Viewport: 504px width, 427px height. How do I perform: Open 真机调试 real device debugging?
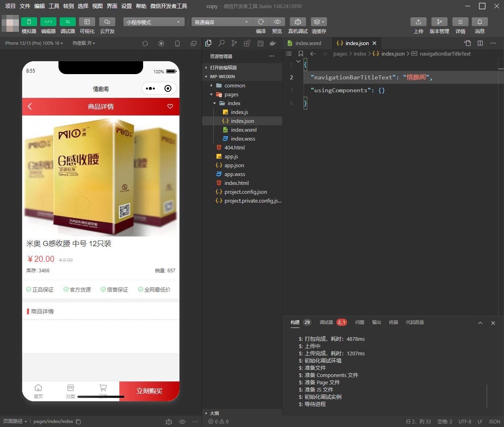coord(298,22)
